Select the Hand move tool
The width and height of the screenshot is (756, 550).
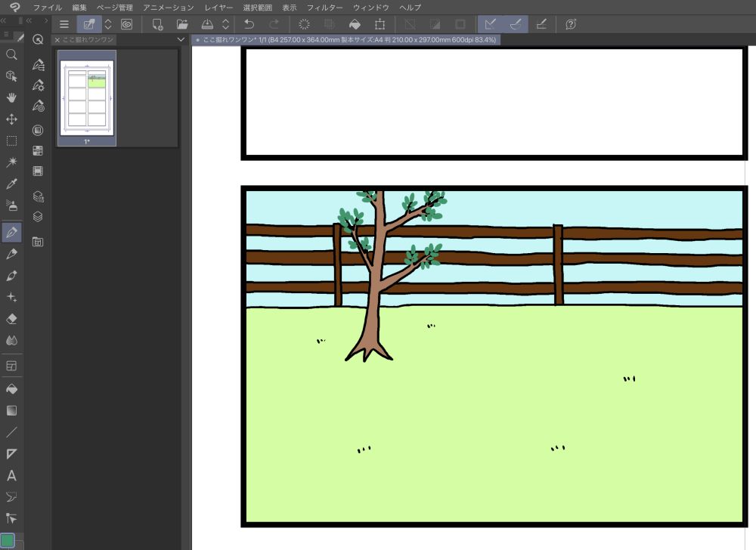coord(11,97)
